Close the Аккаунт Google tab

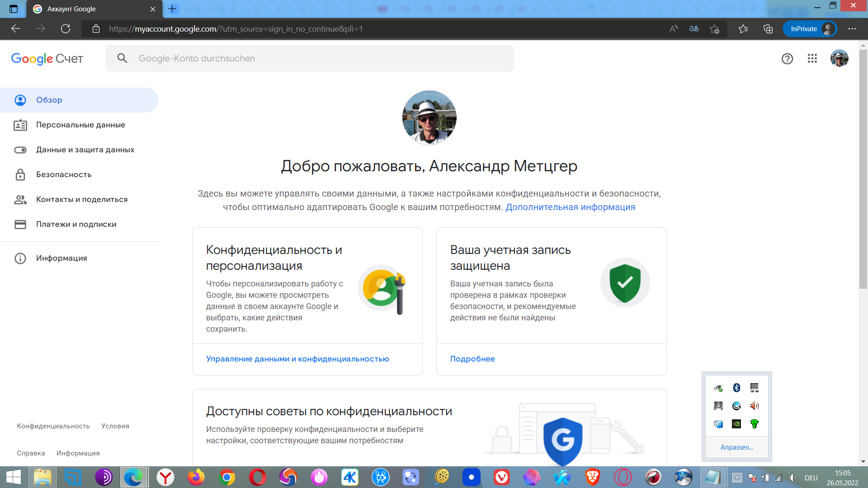coord(153,9)
